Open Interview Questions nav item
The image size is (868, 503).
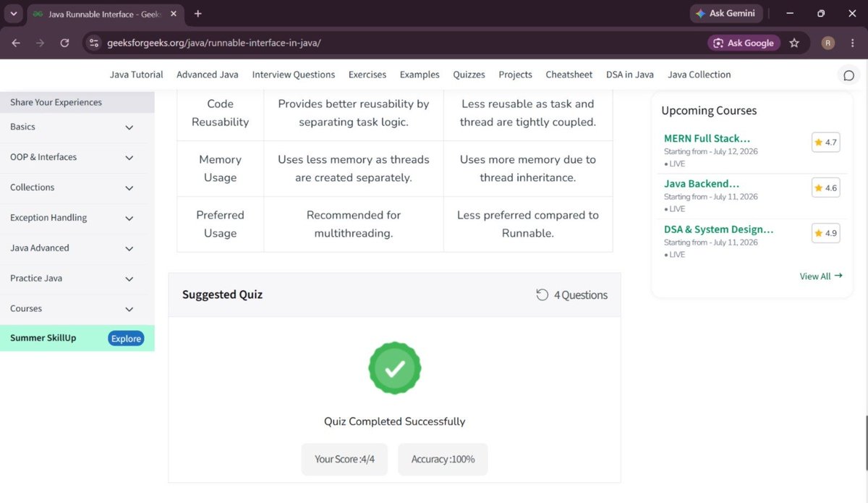click(x=294, y=75)
